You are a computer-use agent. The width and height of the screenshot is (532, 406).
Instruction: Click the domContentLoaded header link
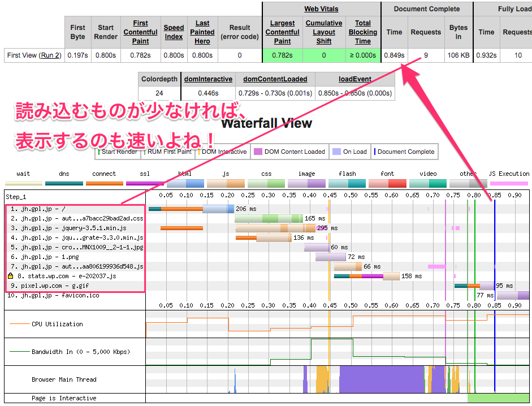click(x=275, y=79)
